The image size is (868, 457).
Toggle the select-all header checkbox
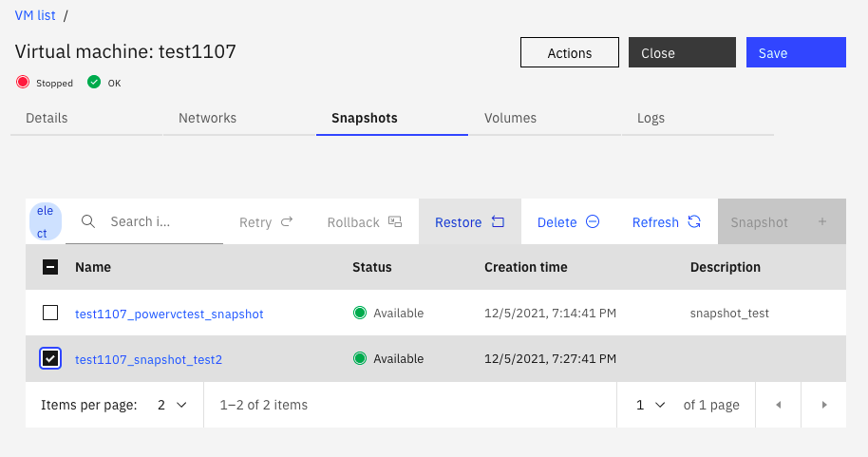coord(50,267)
